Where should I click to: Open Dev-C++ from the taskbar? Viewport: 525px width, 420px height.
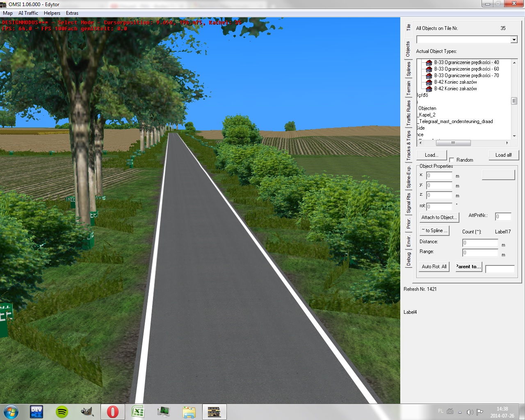tap(37, 412)
